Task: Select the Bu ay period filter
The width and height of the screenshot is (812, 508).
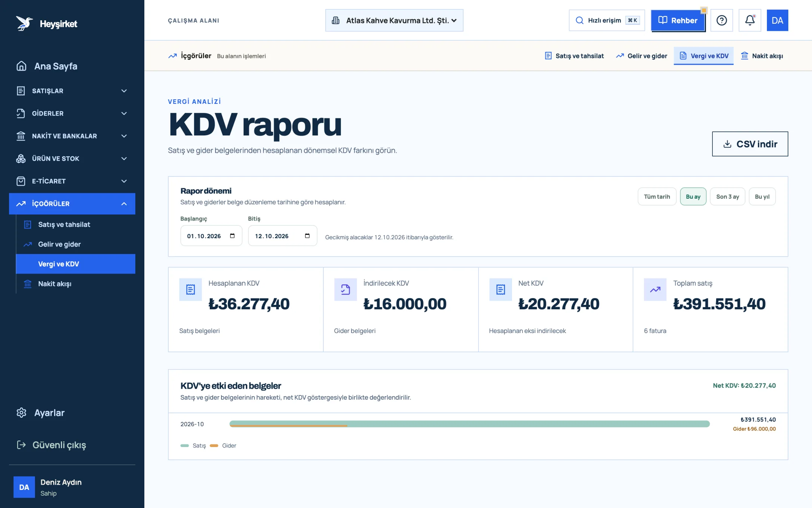Action: coord(693,196)
